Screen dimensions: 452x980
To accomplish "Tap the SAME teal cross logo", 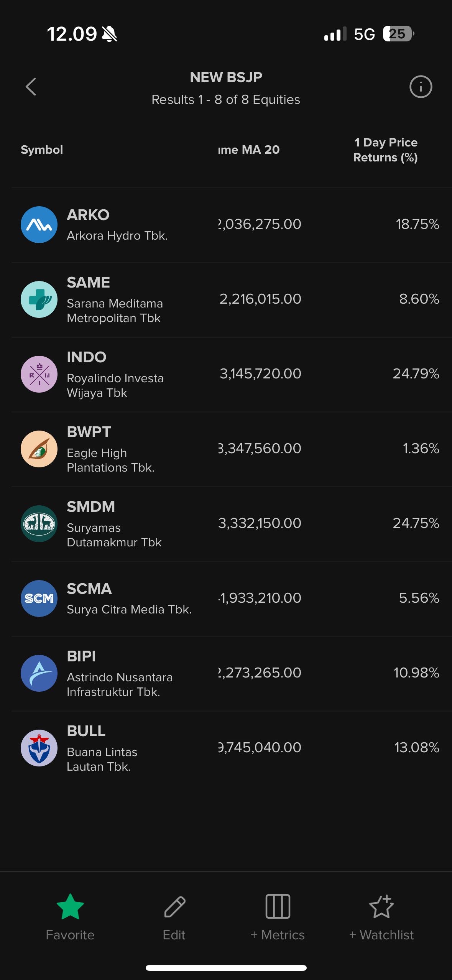I will click(x=39, y=299).
